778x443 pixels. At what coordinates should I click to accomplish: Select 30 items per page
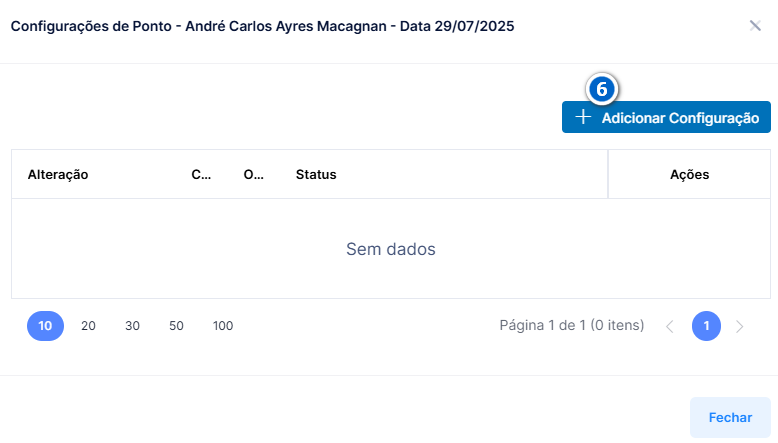coord(132,326)
